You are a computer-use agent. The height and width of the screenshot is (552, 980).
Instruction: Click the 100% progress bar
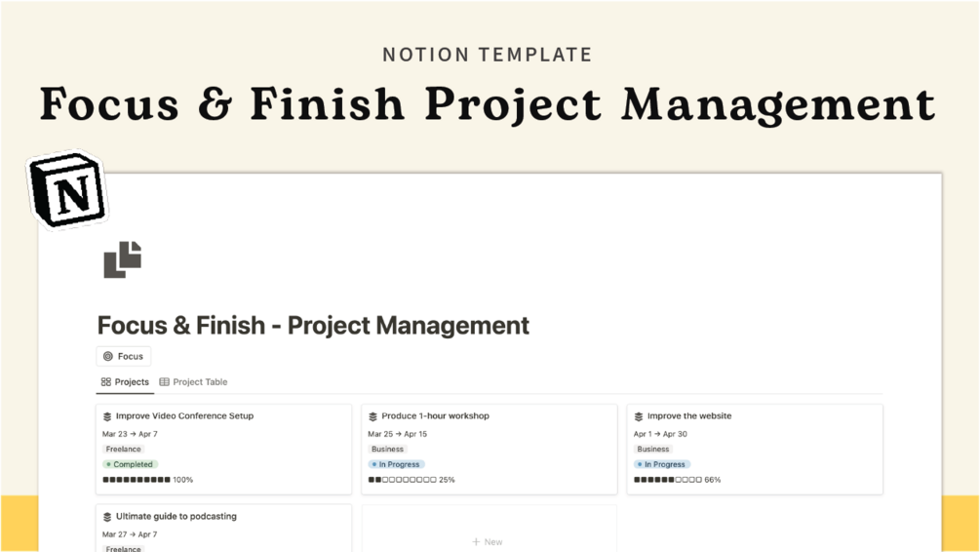coord(137,480)
